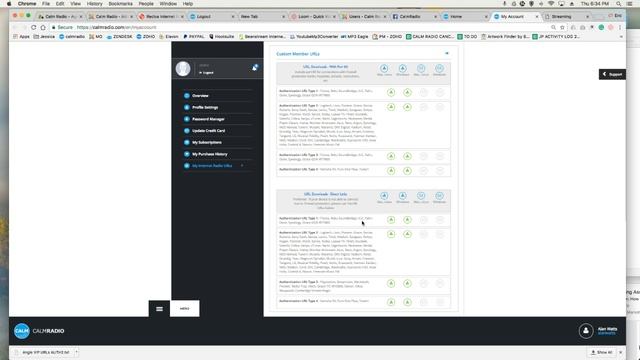Click second blue download icon in Direct Urls header
Screen dimensions: 640x360
click(402, 196)
